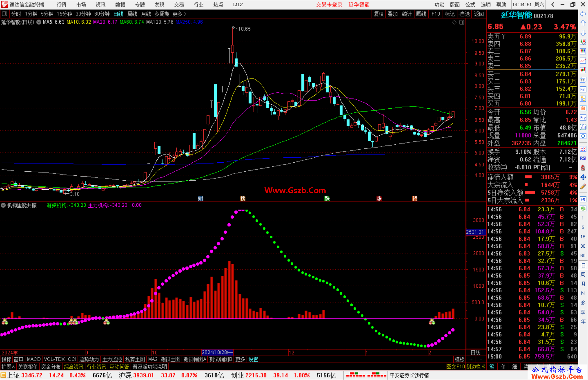Click the 设置 indicator settings link
The image size is (588, 380).
click(x=253, y=359)
